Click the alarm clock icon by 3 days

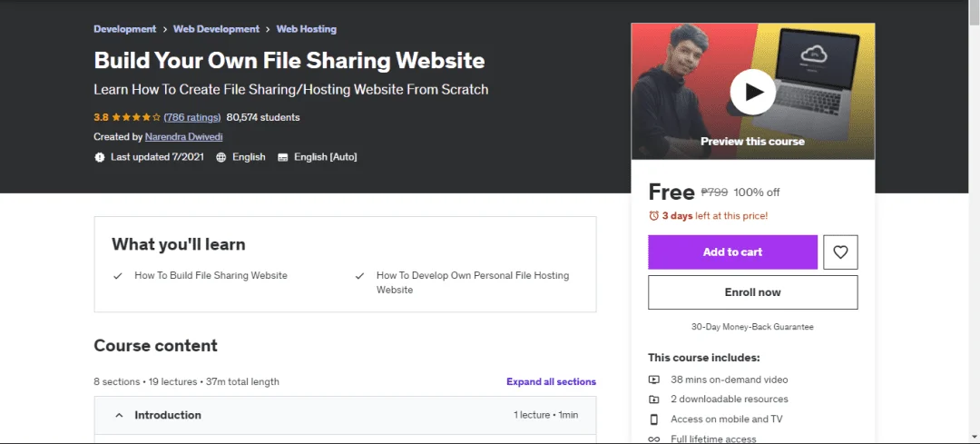[653, 216]
